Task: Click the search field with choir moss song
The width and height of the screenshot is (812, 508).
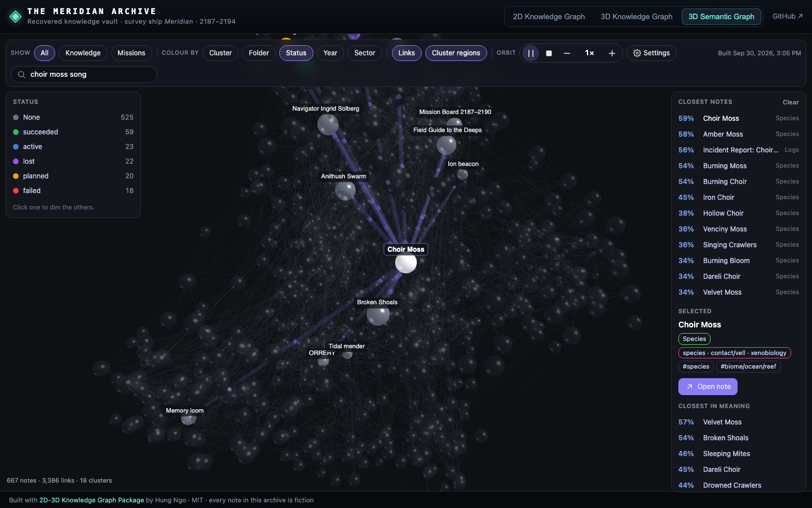Action: pos(84,75)
